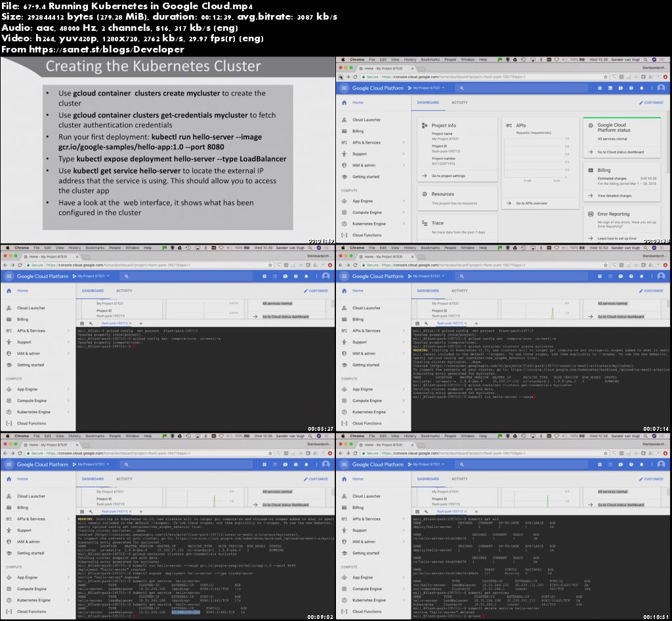This screenshot has height=621, width=672.
Task: Open the Bookmarks menu in the Wed 10:36 frame
Action: 430,60
